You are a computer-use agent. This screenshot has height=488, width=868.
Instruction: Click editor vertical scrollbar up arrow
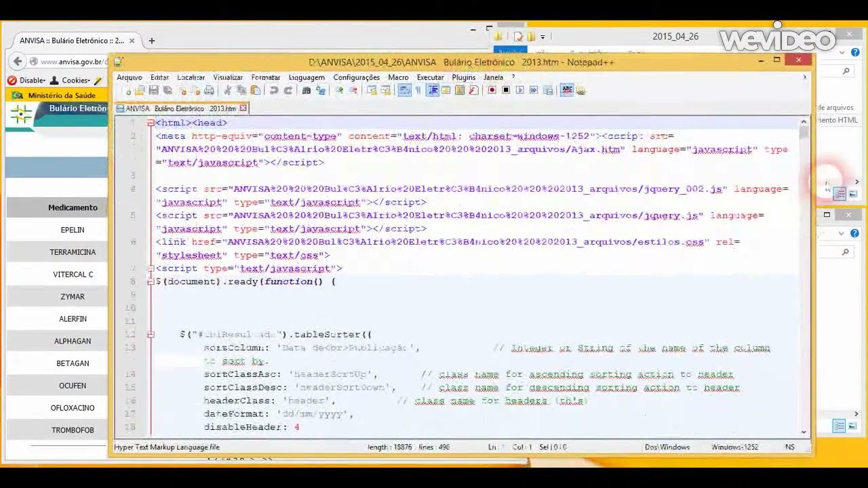coord(804,121)
